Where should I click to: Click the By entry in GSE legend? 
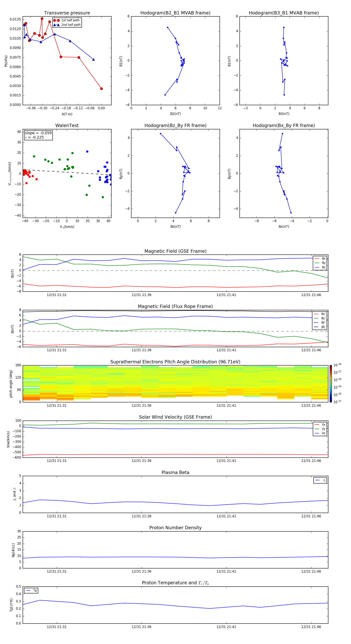pyautogui.click(x=320, y=263)
